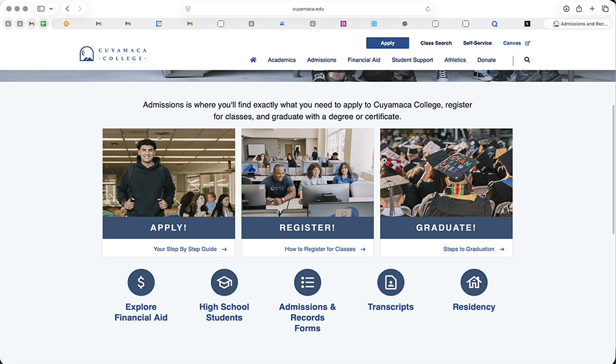Click the house Residency icon

click(474, 282)
